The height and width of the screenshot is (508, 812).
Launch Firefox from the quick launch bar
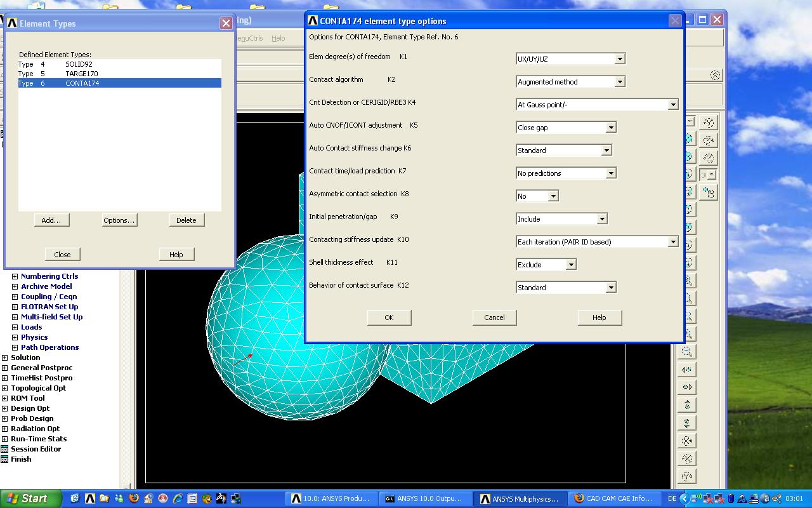(x=133, y=498)
